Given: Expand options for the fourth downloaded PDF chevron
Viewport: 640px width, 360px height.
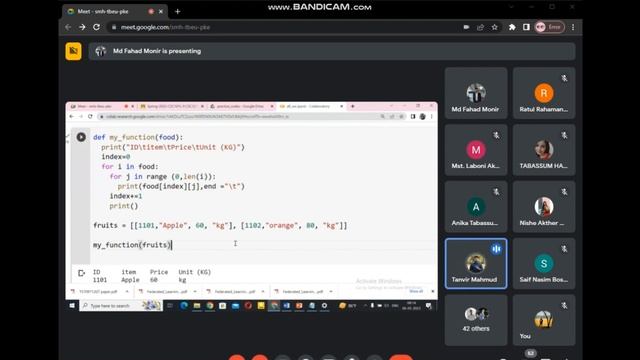Looking at the screenshot, I should [331, 291].
